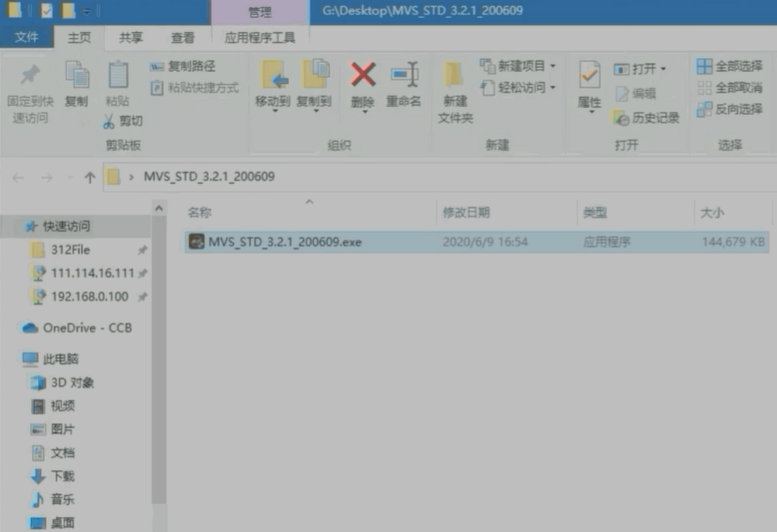Click the New Folder icon
This screenshot has height=532, width=777.
[455, 76]
